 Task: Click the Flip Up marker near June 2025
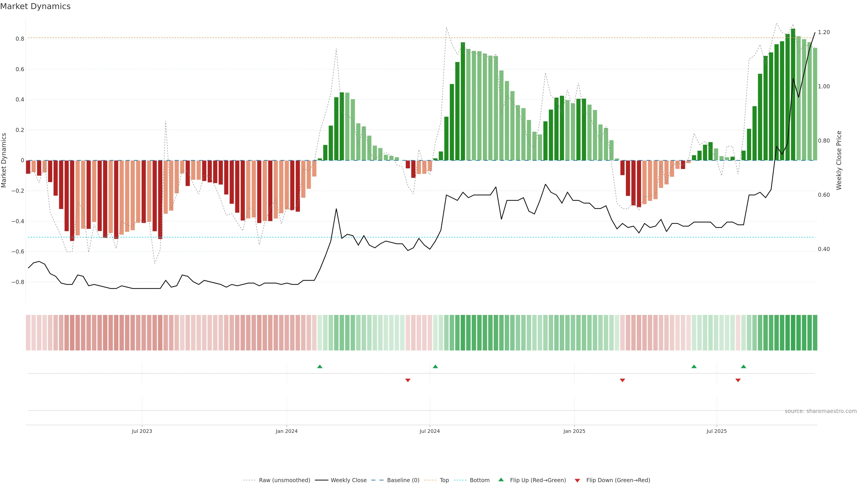click(x=694, y=366)
